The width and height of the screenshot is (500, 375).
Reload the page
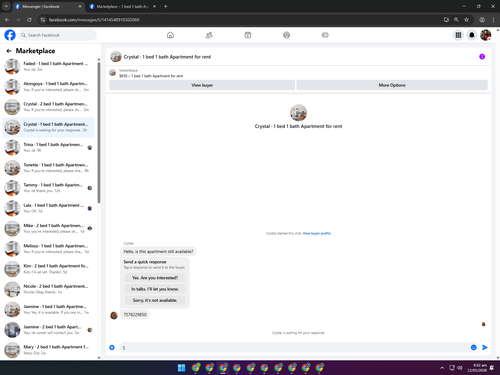29,20
